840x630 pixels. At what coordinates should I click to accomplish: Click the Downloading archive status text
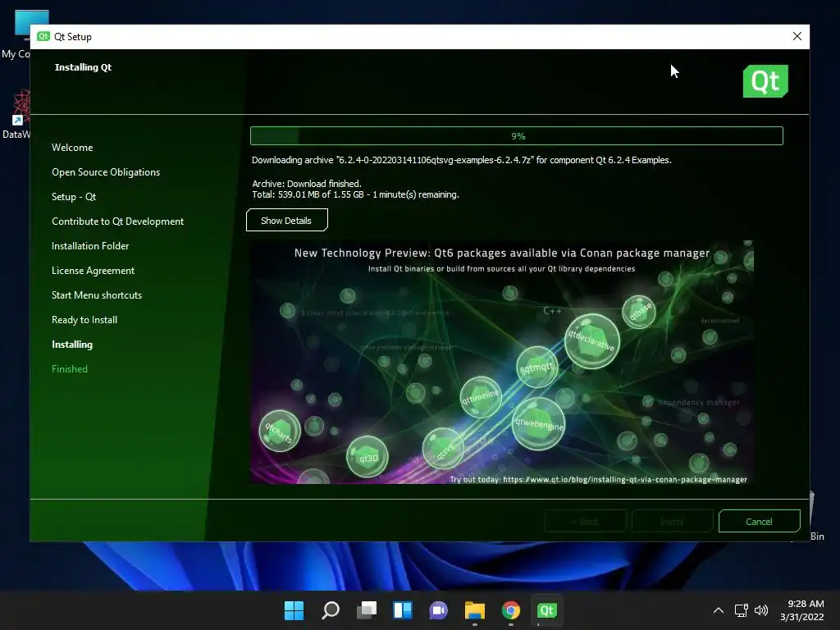click(462, 160)
